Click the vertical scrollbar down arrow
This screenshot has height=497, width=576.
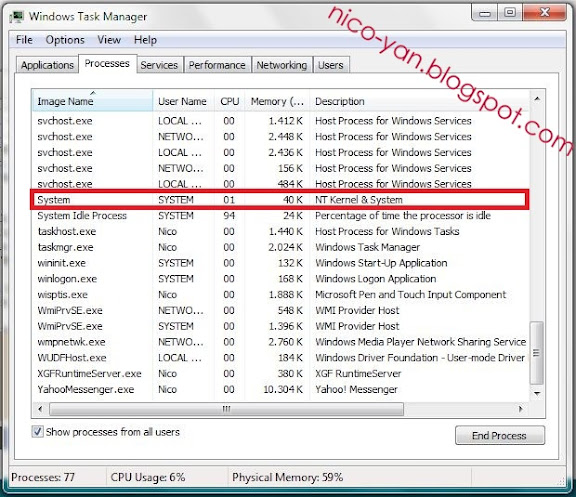pos(537,393)
